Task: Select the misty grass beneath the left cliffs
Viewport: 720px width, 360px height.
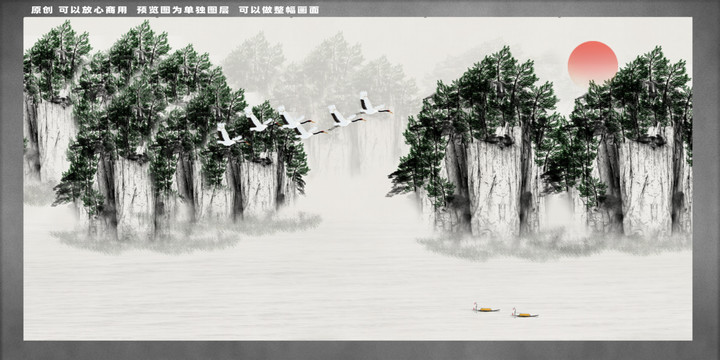Action: [184, 232]
